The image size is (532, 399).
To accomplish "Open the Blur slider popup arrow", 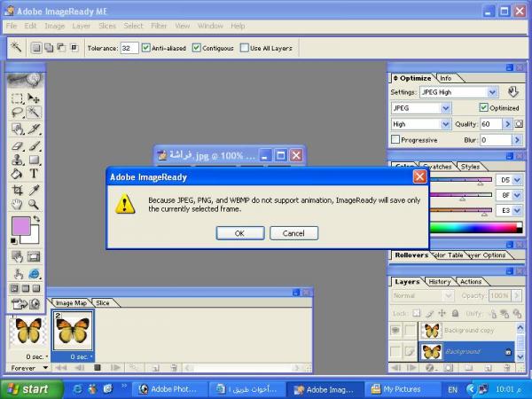I will coord(517,140).
